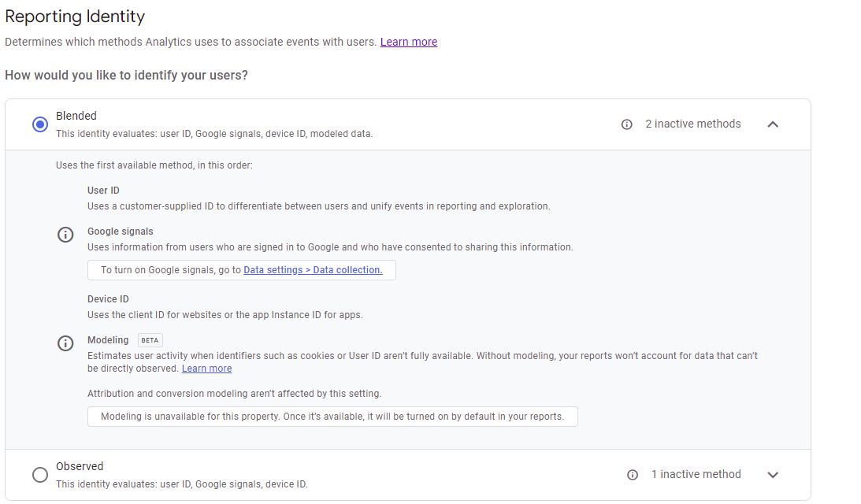Viewport: 861px width, 504px height.
Task: Click 'How would you like to identify your users?'
Action: click(126, 76)
